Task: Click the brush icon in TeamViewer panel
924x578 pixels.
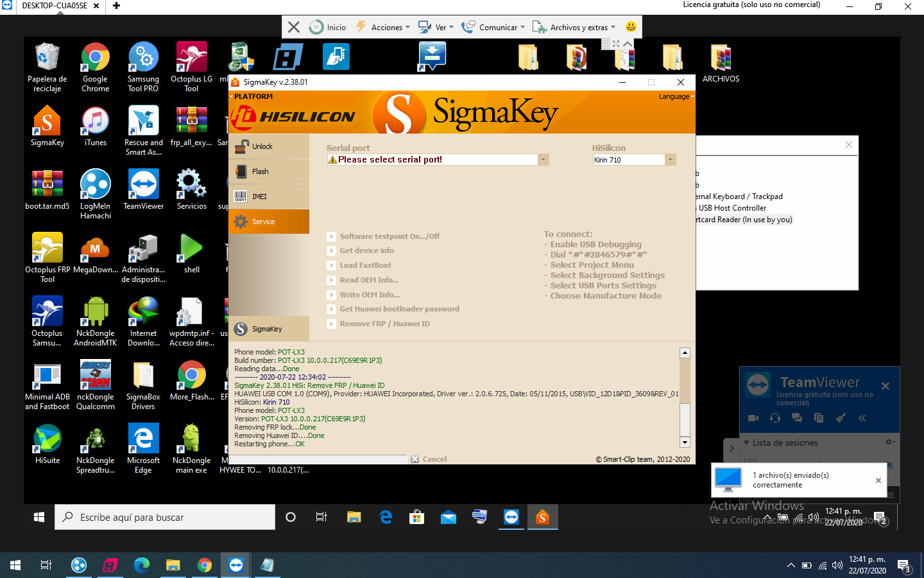Action: point(841,418)
